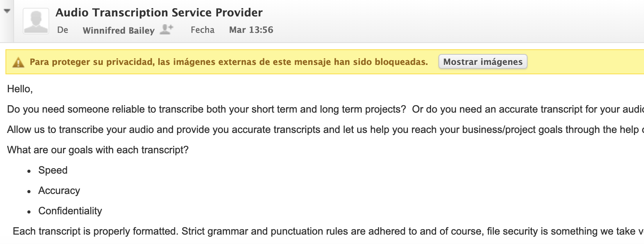644x244 pixels.
Task: Show blocked images with Mostrar imágenes
Action: tap(483, 62)
